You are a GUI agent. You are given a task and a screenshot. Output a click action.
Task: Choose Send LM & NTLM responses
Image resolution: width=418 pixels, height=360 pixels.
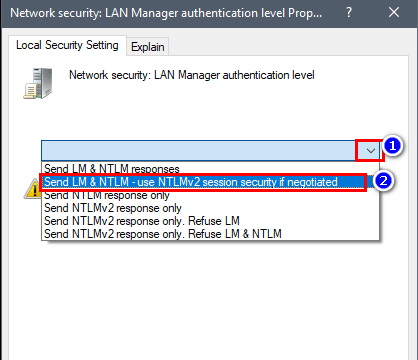click(x=112, y=169)
